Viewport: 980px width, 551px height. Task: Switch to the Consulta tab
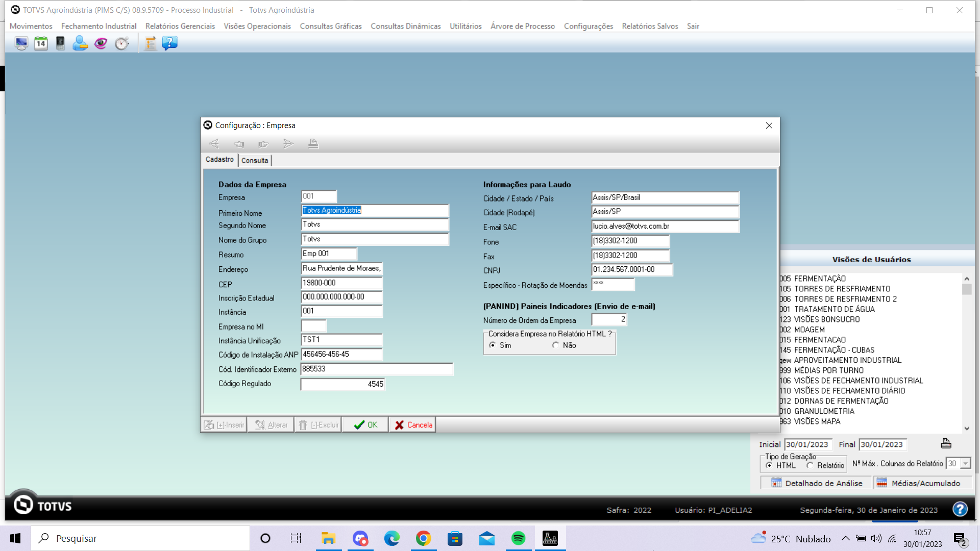[255, 160]
